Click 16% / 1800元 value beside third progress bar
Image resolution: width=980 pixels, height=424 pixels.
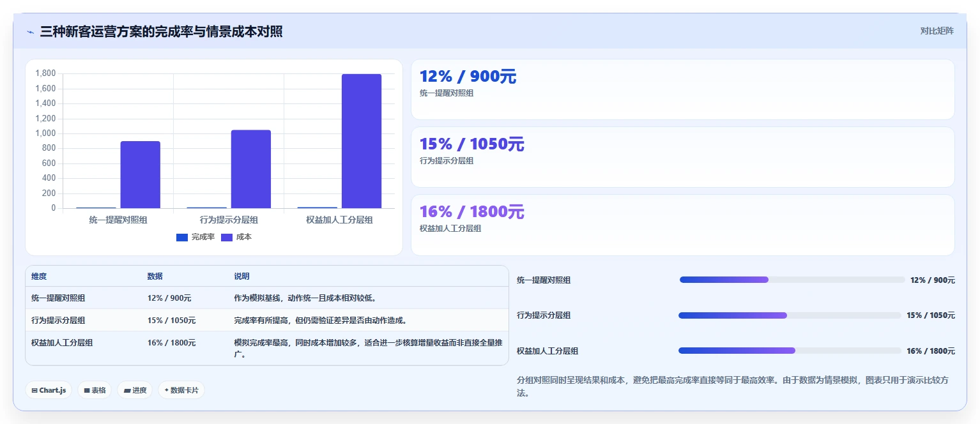tap(931, 351)
